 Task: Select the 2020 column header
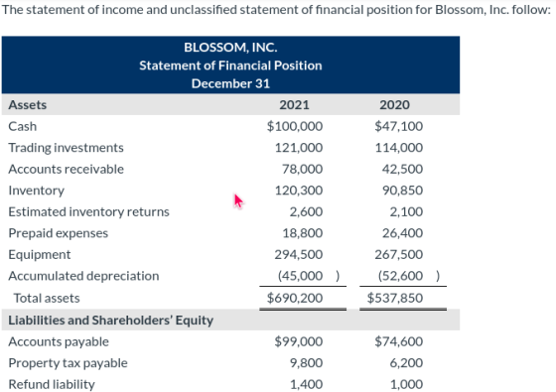394,105
